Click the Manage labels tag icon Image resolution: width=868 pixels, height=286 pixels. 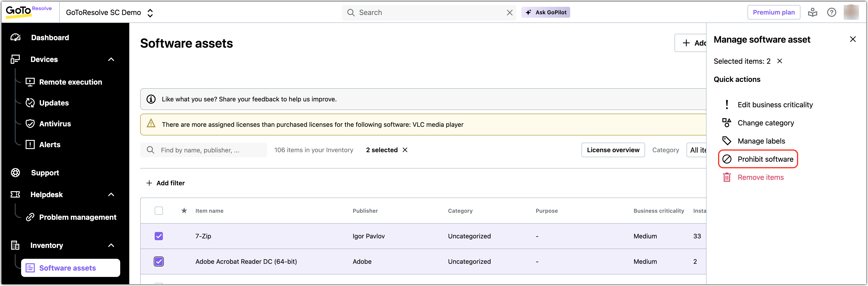pos(727,141)
